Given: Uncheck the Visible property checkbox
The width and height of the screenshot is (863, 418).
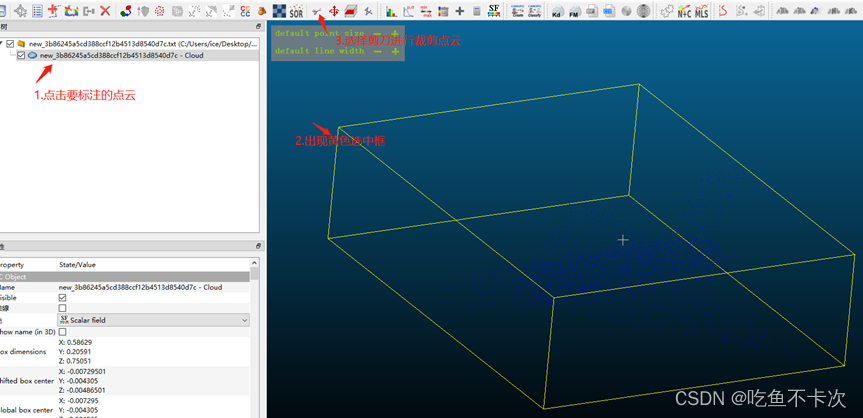Looking at the screenshot, I should coord(62,297).
